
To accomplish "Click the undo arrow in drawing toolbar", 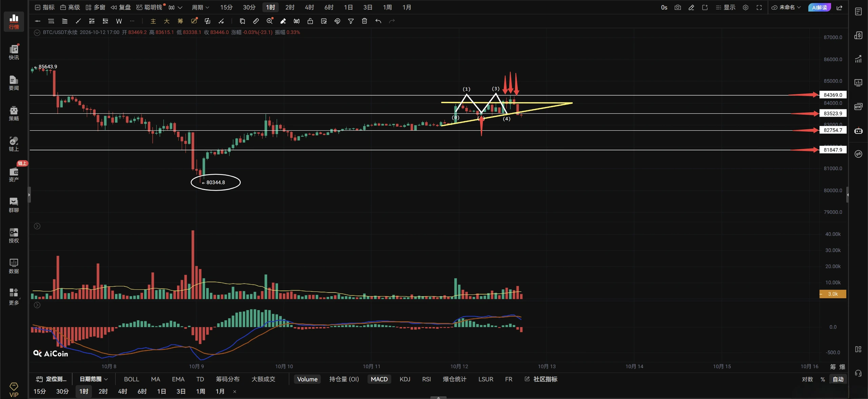I will pyautogui.click(x=378, y=21).
